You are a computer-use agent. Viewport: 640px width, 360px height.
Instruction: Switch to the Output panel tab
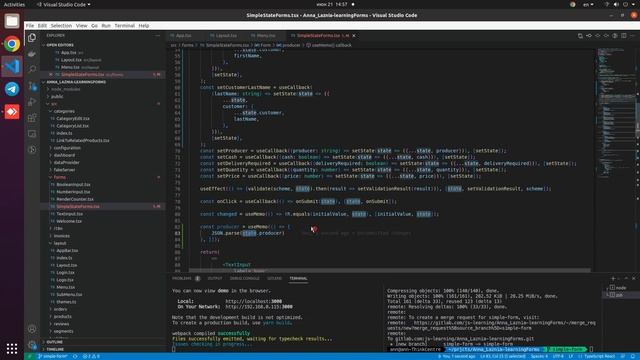coord(215,278)
